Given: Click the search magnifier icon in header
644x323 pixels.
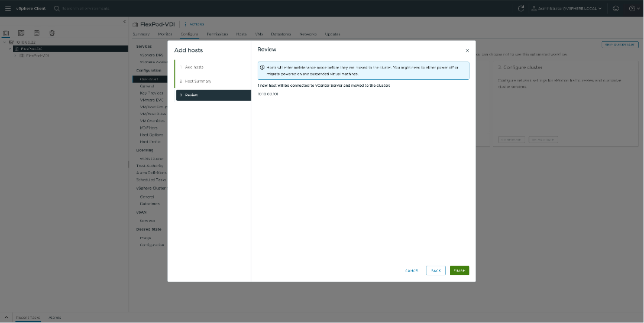Looking at the screenshot, I should click(57, 8).
